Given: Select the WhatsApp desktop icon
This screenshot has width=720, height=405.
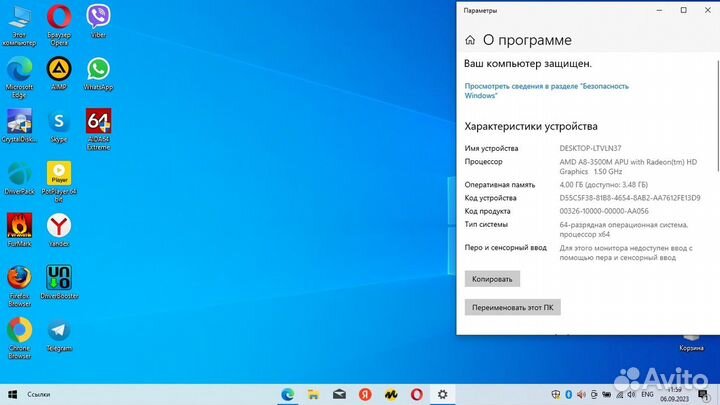Looking at the screenshot, I should click(x=98, y=73).
